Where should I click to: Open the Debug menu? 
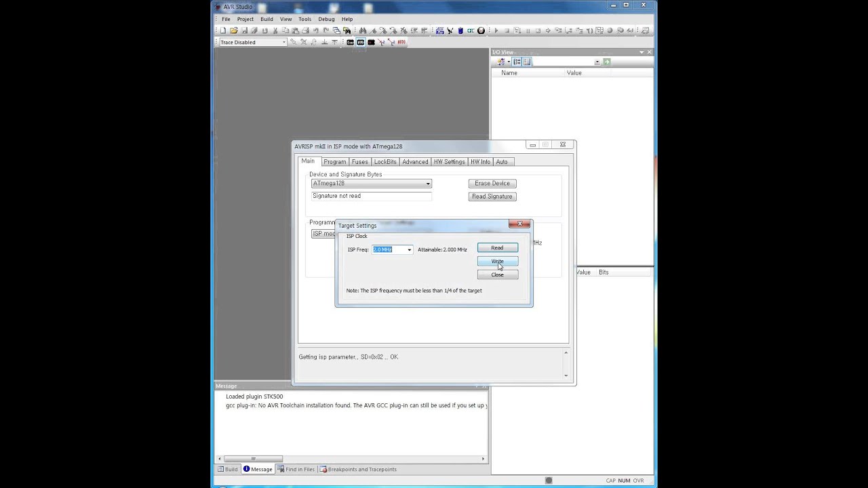(326, 19)
